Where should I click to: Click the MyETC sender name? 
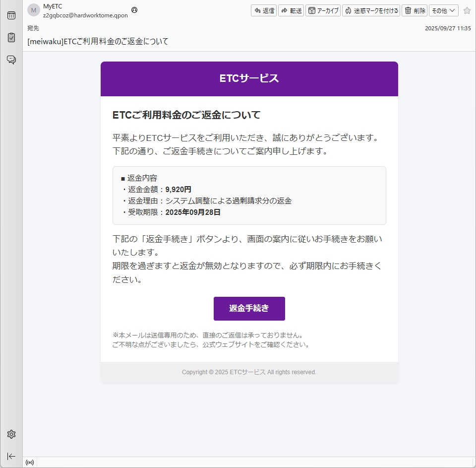pyautogui.click(x=53, y=6)
